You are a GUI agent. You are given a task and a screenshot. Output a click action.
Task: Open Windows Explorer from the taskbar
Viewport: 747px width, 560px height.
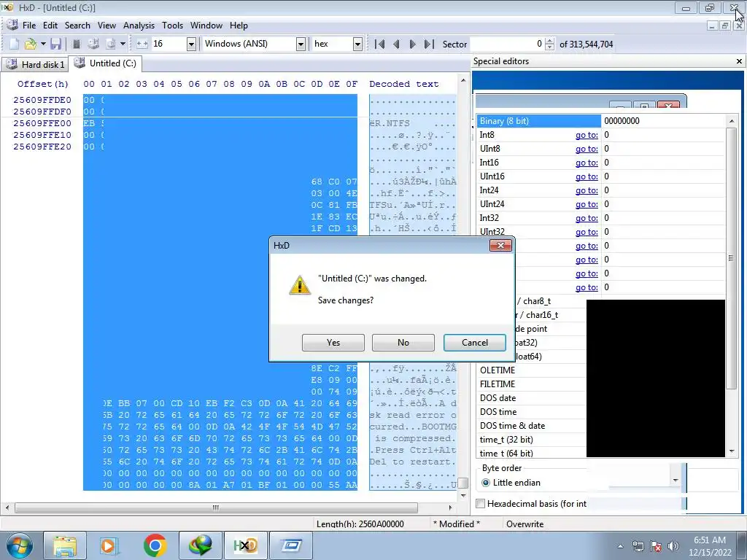click(x=65, y=545)
